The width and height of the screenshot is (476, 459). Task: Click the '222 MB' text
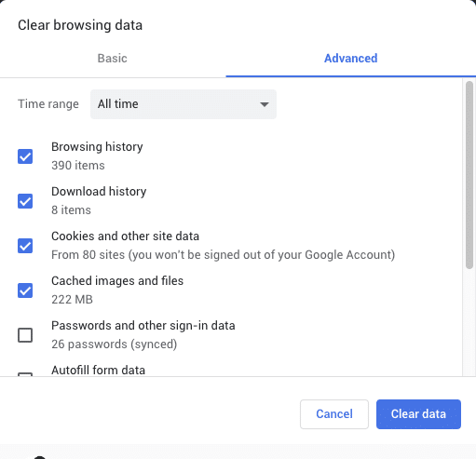[72, 299]
